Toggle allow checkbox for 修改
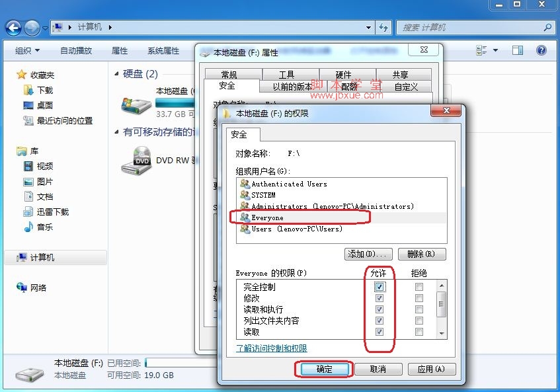Viewport: 560px width, 392px height. pos(380,298)
